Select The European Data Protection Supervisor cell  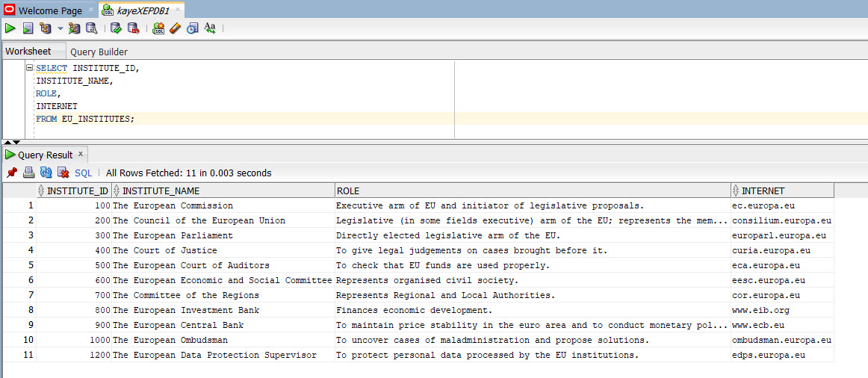click(223, 356)
